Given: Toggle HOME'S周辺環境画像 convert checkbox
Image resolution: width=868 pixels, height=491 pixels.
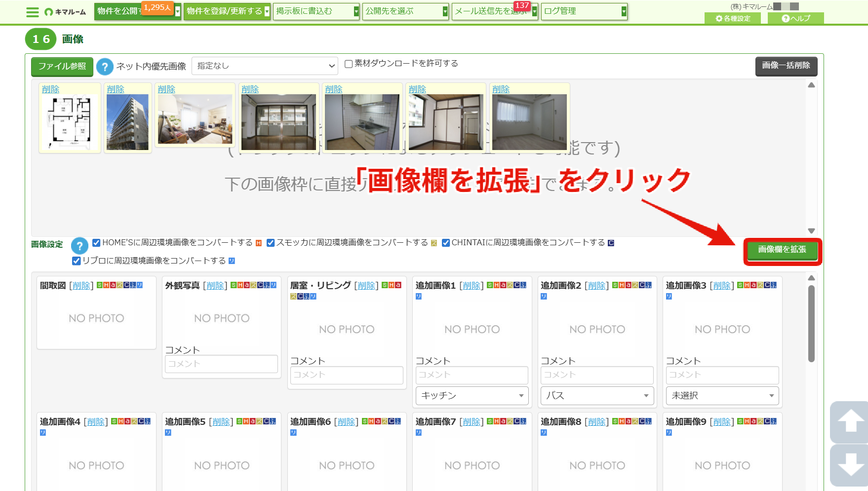Looking at the screenshot, I should pos(96,242).
